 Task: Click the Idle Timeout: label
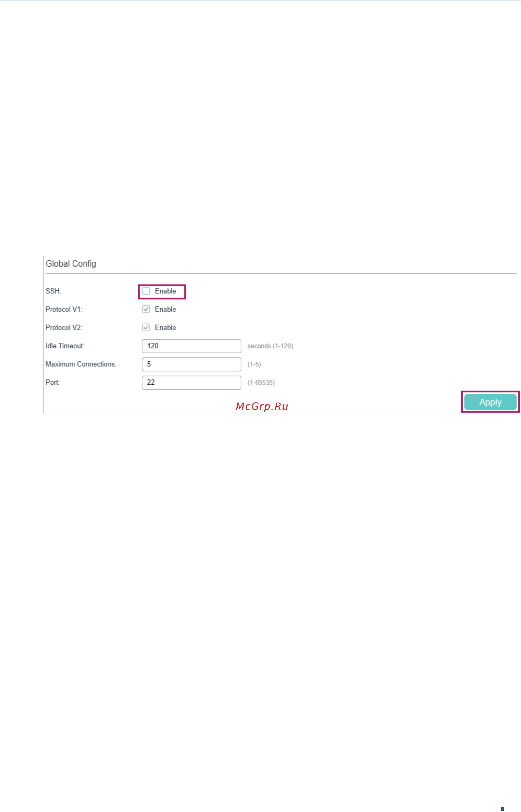click(x=65, y=346)
